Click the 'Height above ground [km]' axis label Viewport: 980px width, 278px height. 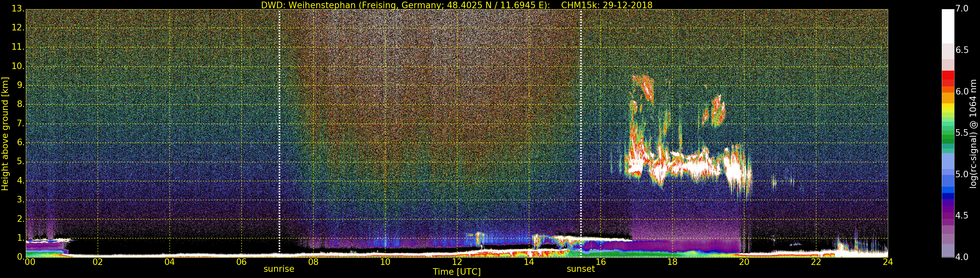pos(5,134)
